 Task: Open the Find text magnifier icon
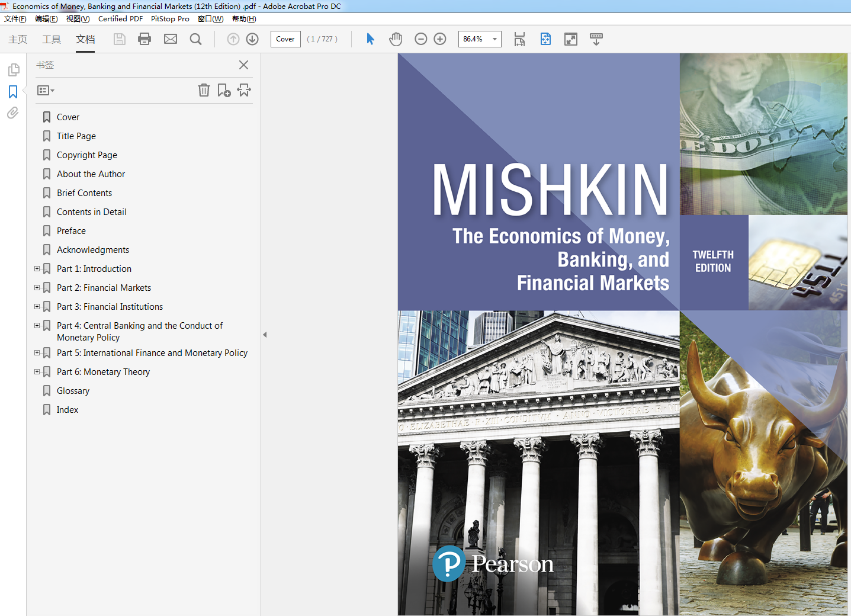coord(195,39)
